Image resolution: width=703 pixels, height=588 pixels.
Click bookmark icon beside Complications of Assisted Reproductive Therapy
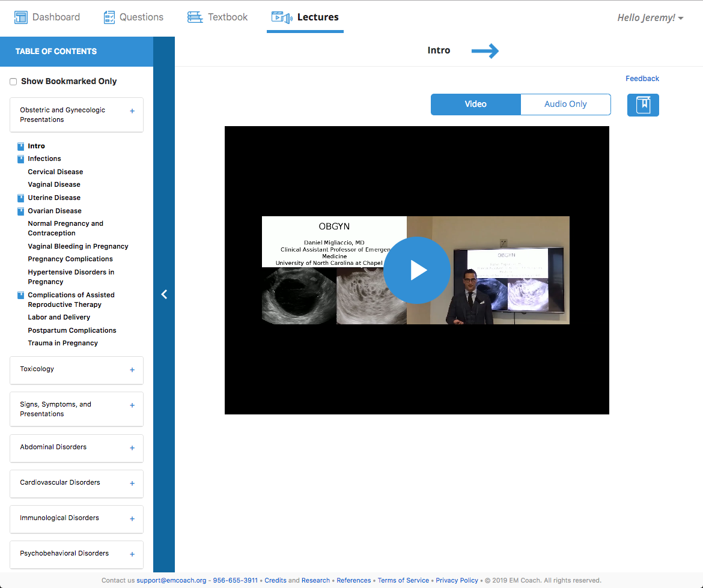pos(21,295)
